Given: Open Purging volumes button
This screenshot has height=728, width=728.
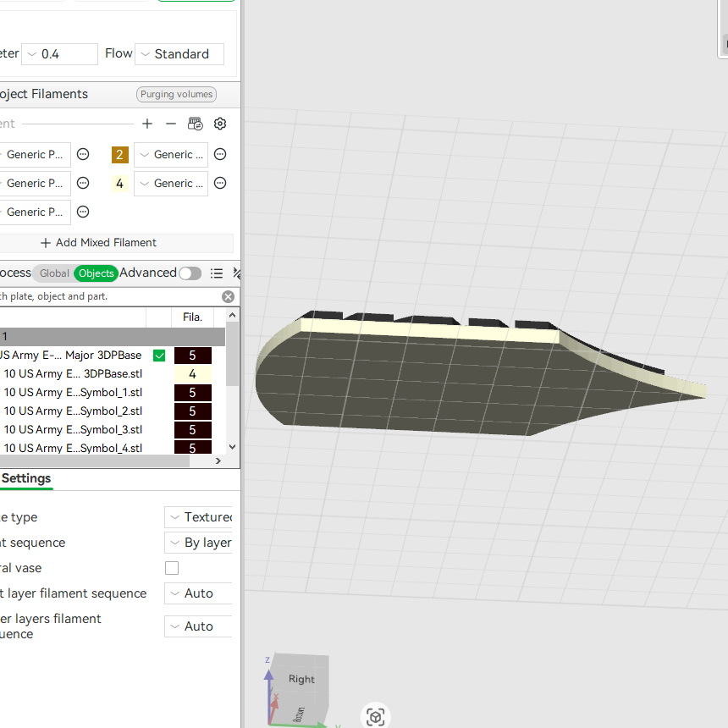Looking at the screenshot, I should [176, 94].
